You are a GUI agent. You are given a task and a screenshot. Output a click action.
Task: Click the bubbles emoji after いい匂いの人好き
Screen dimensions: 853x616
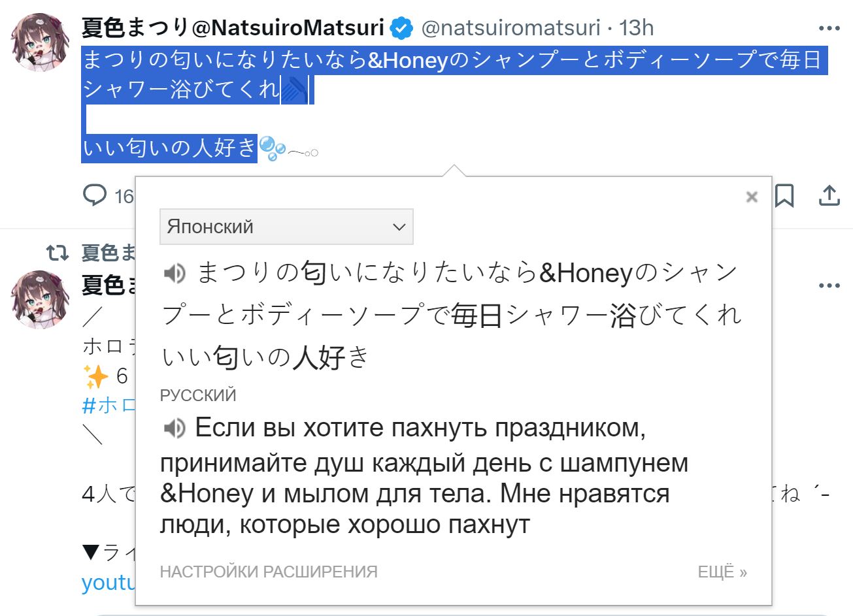272,148
